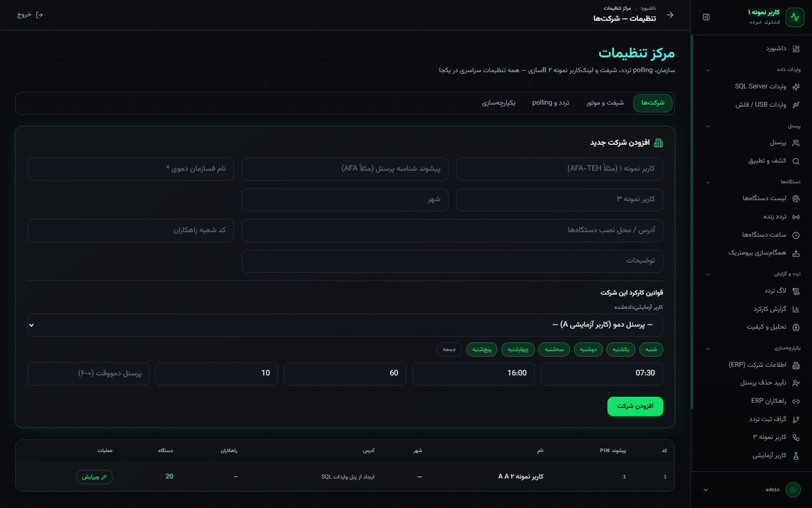Click Rahkaran ERP link icon

(x=796, y=401)
